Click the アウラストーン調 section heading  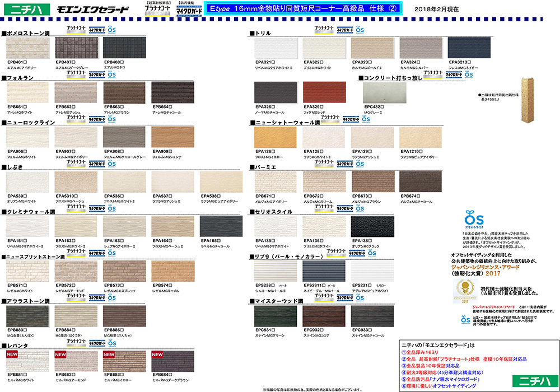point(26,301)
